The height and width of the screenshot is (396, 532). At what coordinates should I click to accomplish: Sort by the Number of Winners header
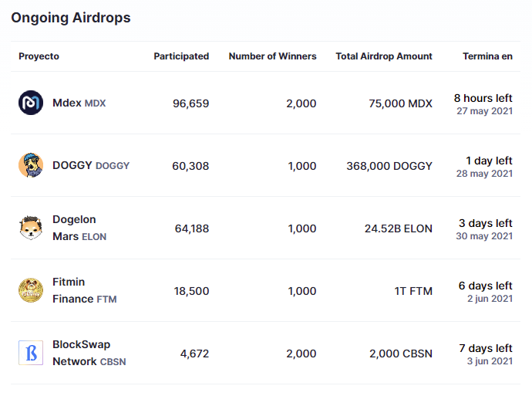pyautogui.click(x=272, y=56)
